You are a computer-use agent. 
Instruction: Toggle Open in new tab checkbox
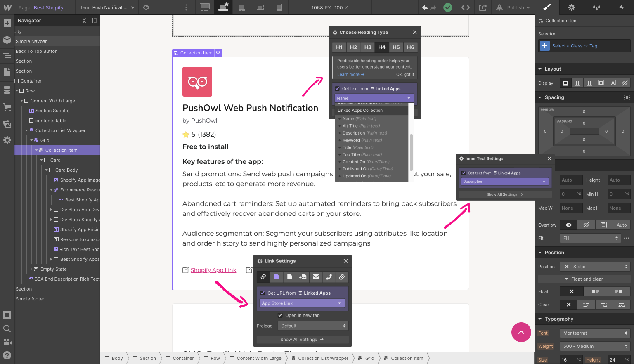280,315
